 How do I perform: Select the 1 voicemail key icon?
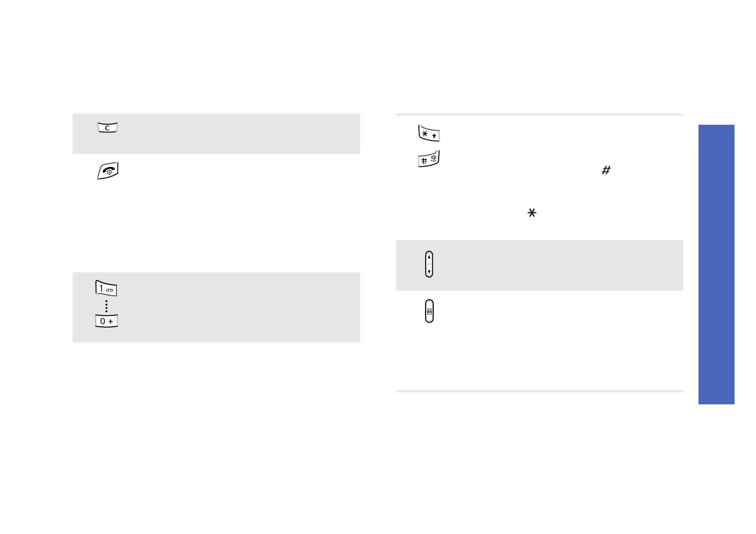[106, 288]
